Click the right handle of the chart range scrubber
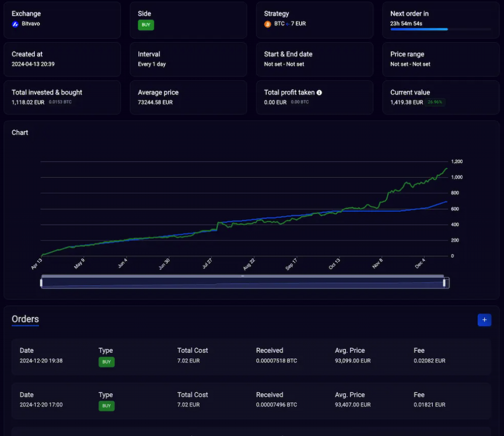 tap(444, 282)
